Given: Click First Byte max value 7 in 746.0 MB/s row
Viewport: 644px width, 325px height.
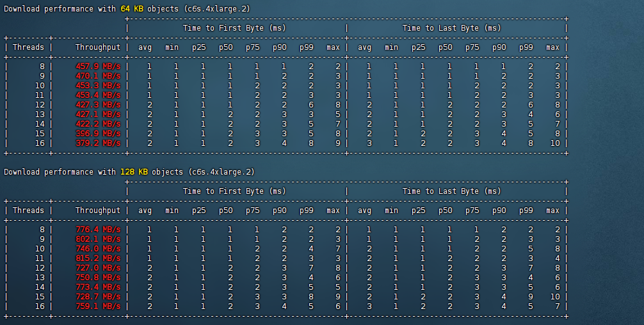Looking at the screenshot, I should tap(338, 249).
